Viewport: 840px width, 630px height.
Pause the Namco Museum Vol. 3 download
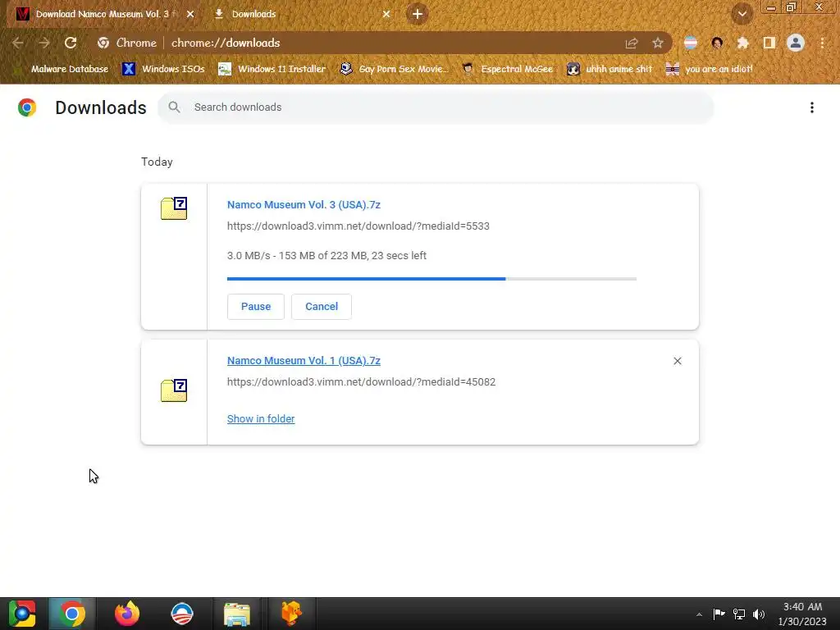[x=256, y=307]
